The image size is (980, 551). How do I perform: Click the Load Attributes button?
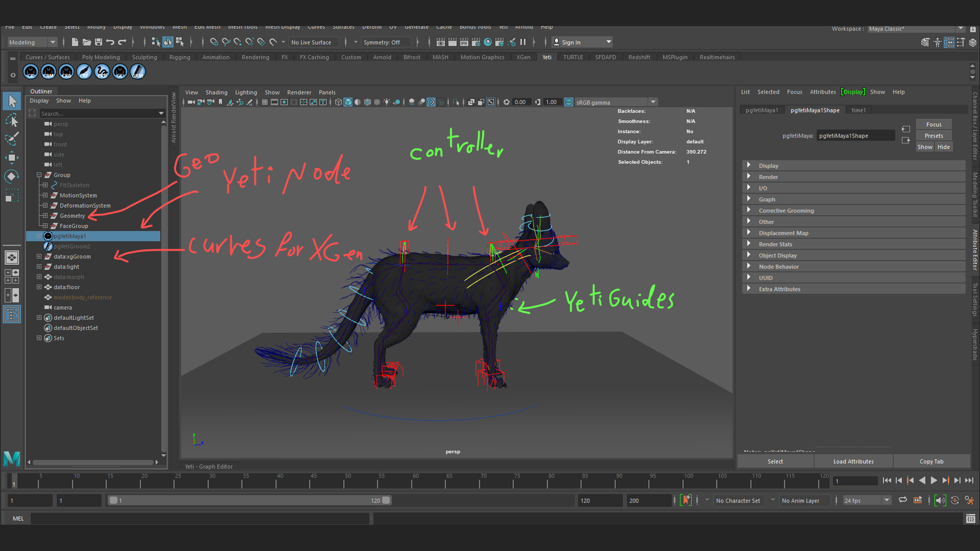point(853,461)
